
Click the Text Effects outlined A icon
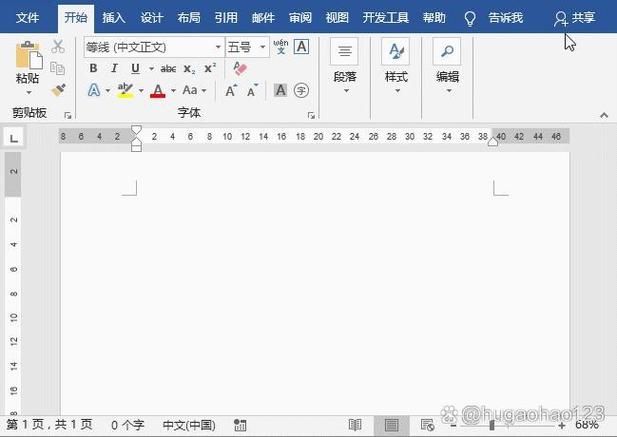[x=94, y=90]
